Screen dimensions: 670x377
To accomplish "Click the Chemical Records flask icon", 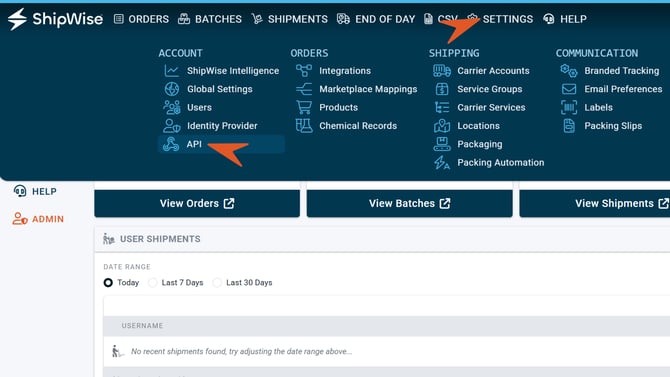I will point(304,126).
